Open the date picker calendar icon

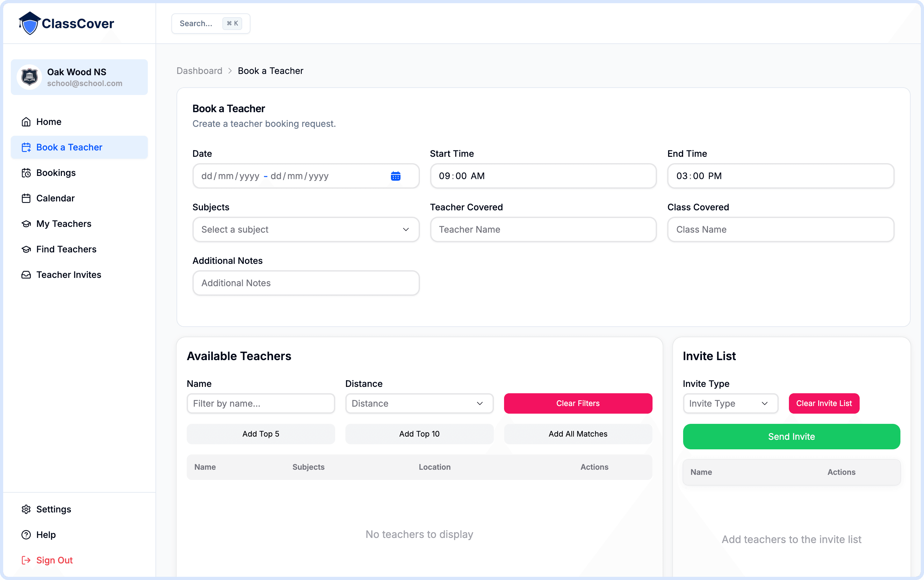point(396,176)
